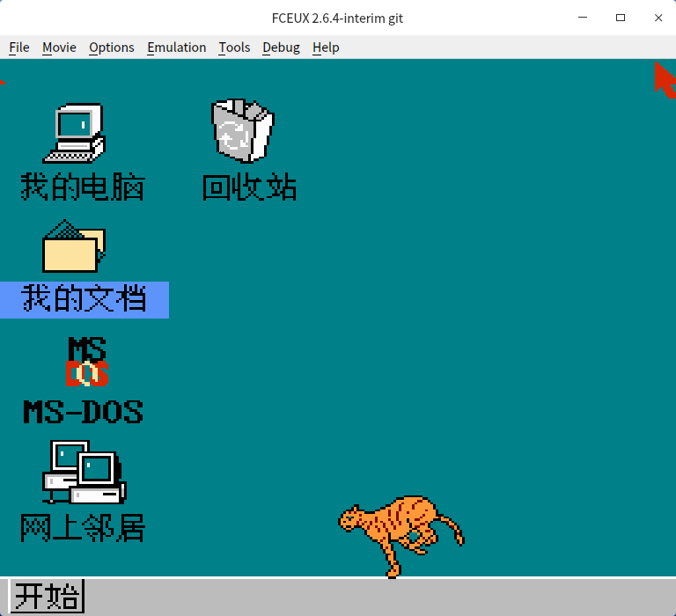This screenshot has width=676, height=616.
Task: Open the Movie menu
Action: (x=59, y=48)
